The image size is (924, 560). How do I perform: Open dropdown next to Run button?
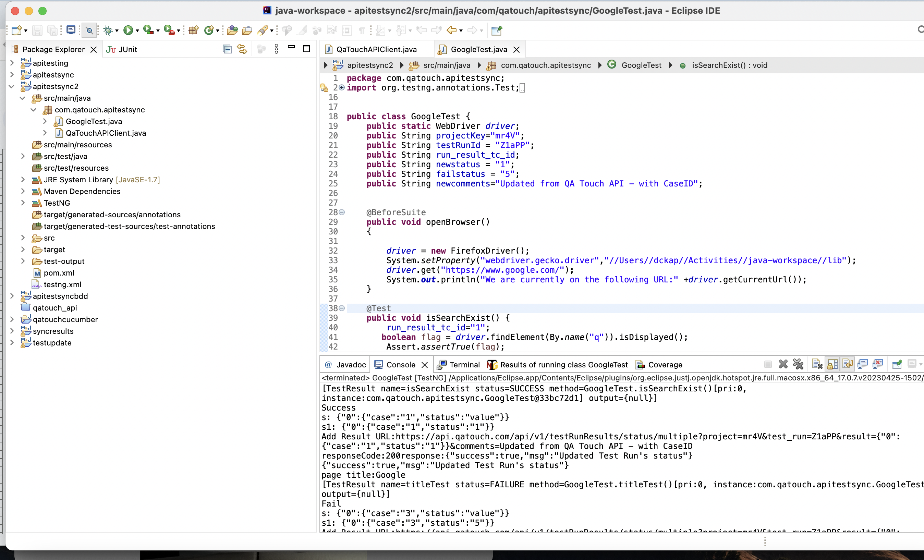pos(137,31)
